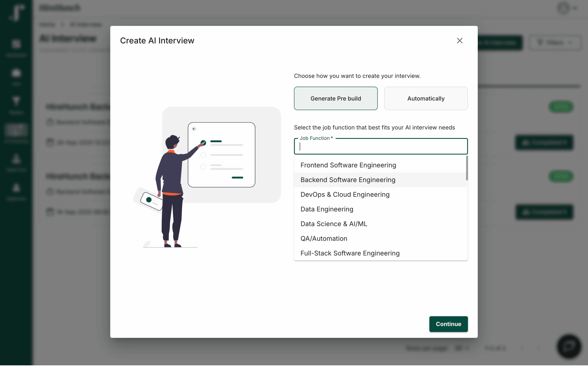Choose Backend Software Engineering option

[x=348, y=180]
